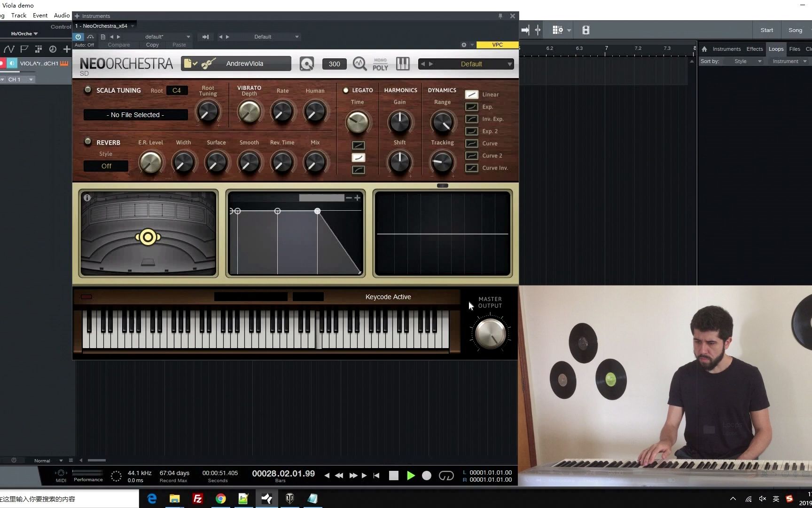The height and width of the screenshot is (508, 812).
Task: Open the plugin gear settings icon
Action: (x=464, y=45)
